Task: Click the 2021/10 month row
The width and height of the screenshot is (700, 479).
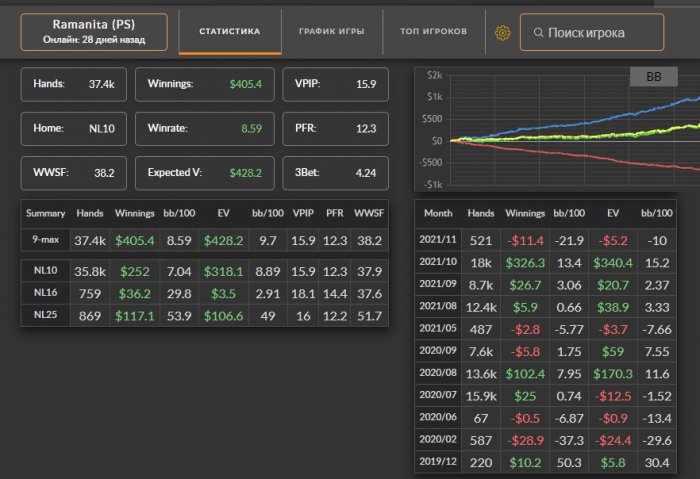Action: pyautogui.click(x=555, y=262)
